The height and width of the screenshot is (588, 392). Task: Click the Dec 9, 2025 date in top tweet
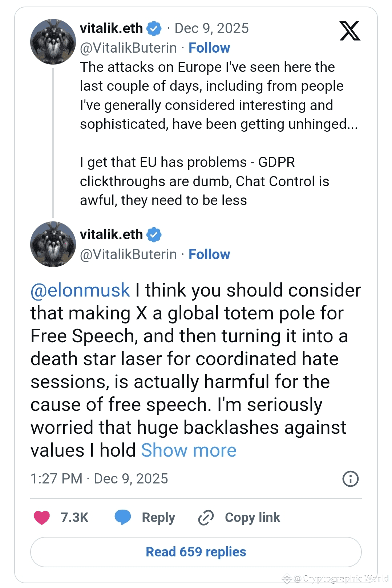click(211, 28)
